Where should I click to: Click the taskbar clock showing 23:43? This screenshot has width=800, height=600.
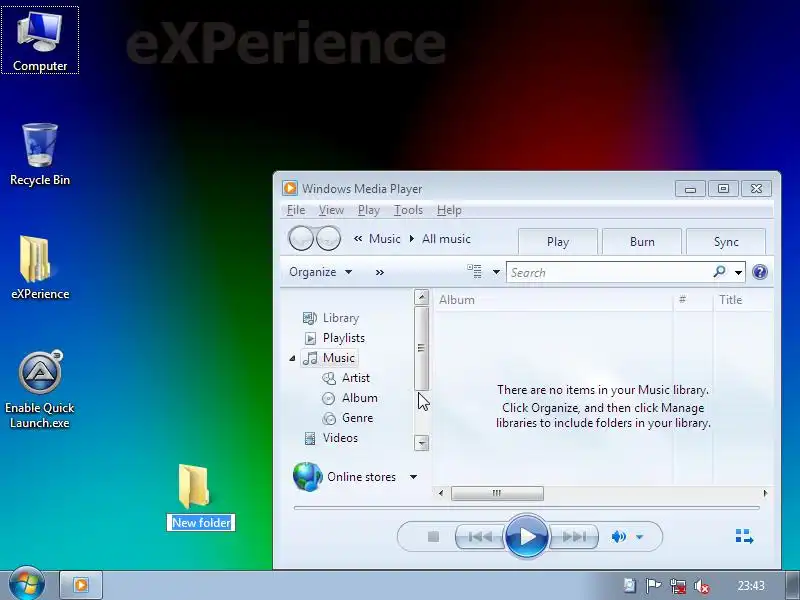(751, 585)
